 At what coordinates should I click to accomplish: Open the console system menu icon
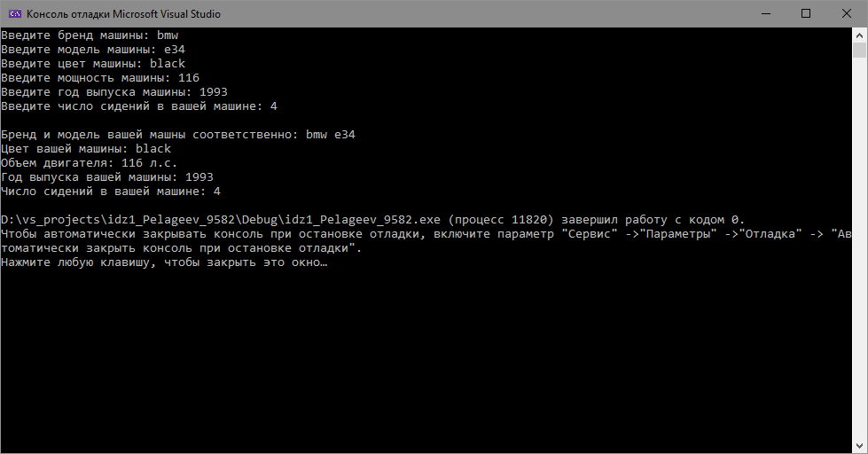pos(15,14)
